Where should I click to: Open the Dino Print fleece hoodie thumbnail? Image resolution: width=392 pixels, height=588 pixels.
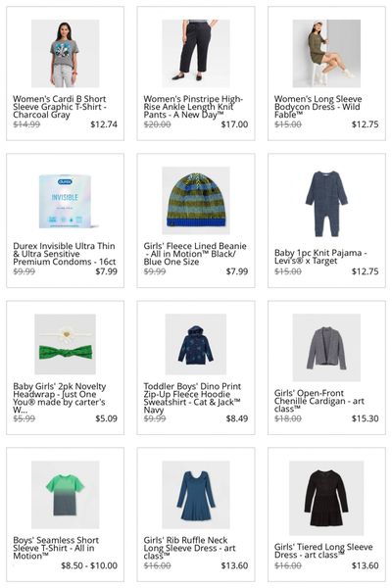196,344
